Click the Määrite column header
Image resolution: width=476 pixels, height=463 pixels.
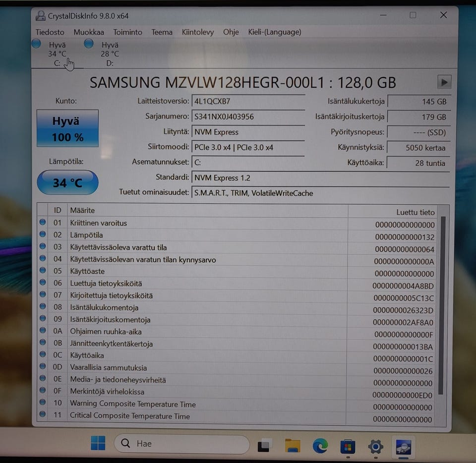[x=208, y=211]
